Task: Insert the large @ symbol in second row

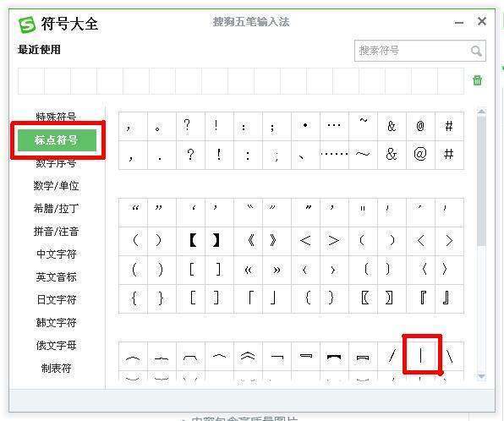Action: (x=420, y=154)
